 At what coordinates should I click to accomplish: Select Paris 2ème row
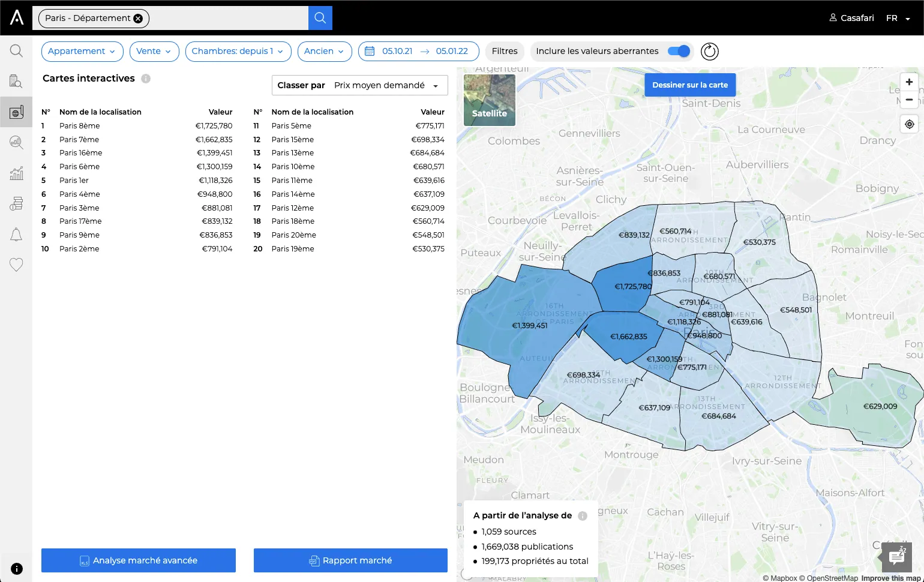(137, 249)
